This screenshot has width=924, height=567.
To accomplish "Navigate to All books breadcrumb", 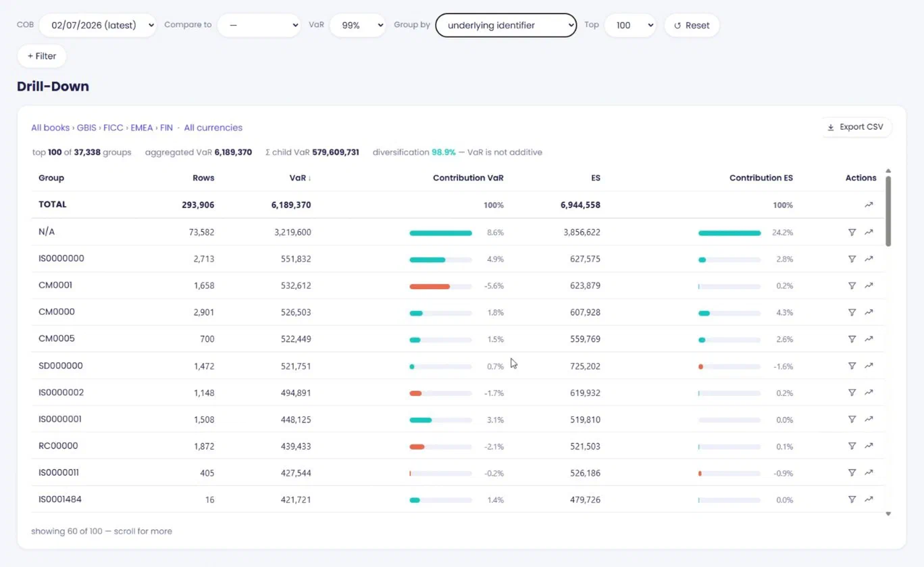I will point(50,128).
